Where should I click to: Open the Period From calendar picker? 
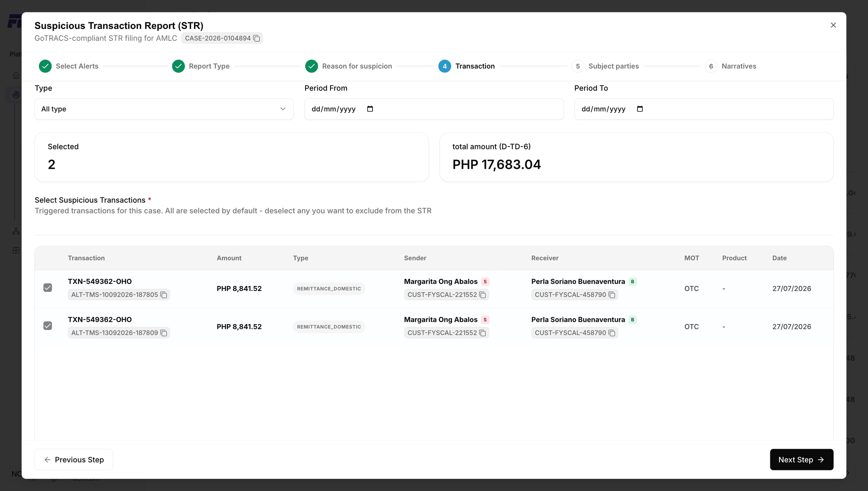(x=370, y=109)
